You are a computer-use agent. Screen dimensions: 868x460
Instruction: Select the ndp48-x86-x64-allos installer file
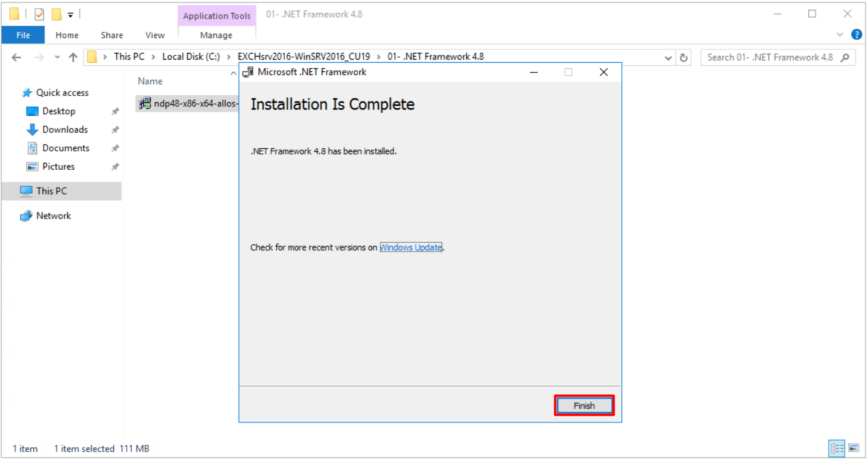[x=188, y=103]
